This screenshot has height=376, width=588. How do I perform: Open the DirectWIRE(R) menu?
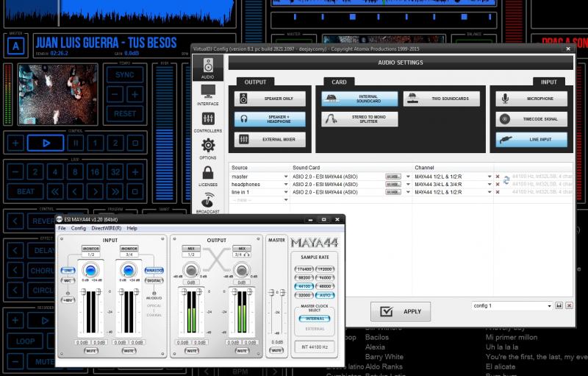click(106, 228)
